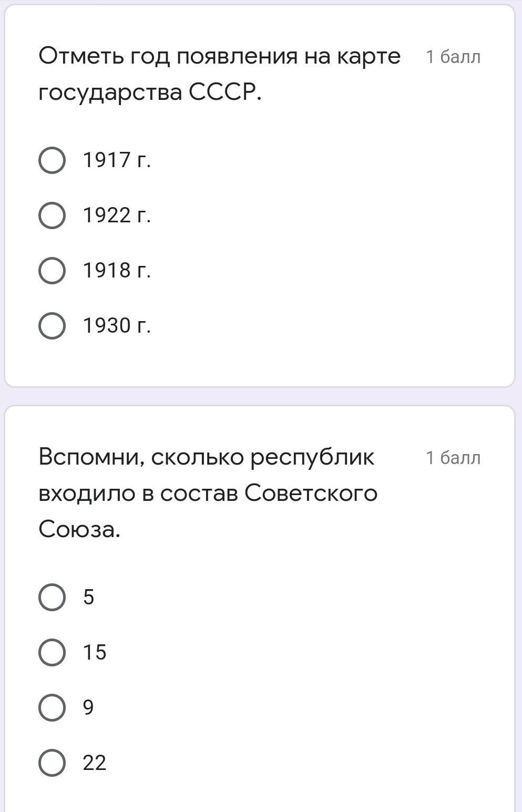Click the "15" answer label text
This screenshot has height=812, width=522.
(x=95, y=652)
